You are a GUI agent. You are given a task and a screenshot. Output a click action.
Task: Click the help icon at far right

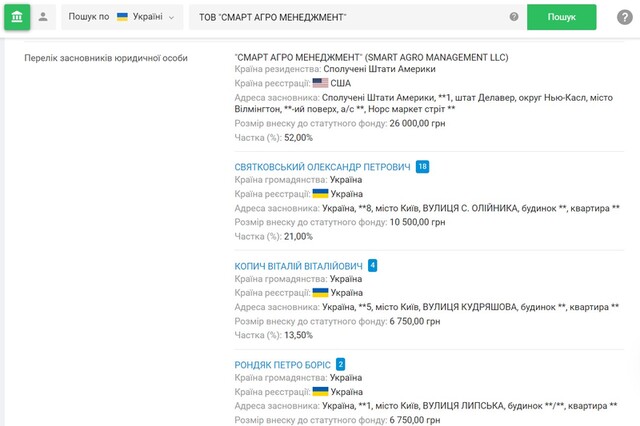(x=627, y=17)
